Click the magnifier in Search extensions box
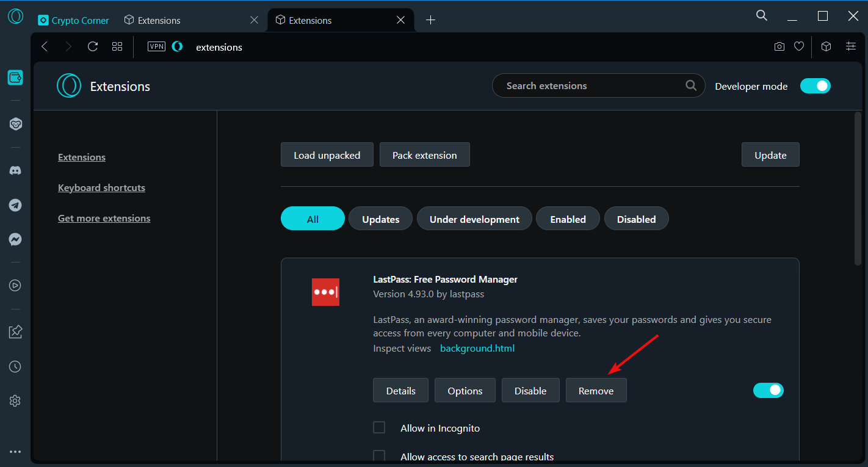868x467 pixels. coord(691,85)
